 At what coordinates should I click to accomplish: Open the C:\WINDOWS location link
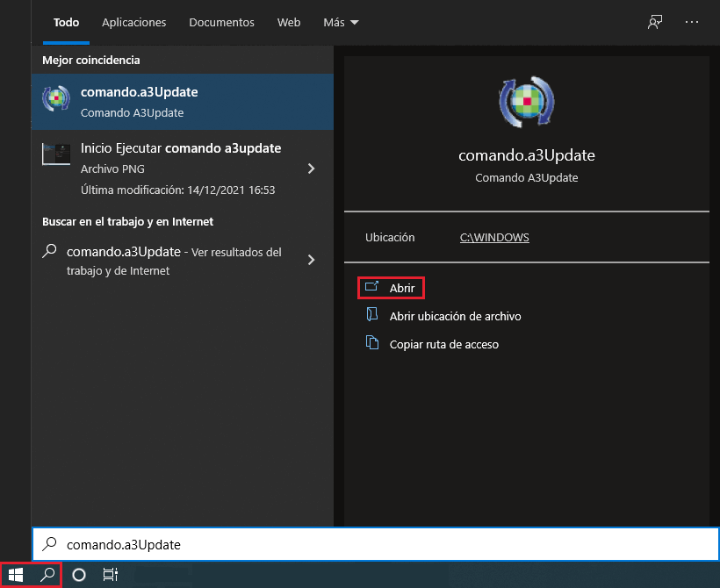pyautogui.click(x=494, y=237)
